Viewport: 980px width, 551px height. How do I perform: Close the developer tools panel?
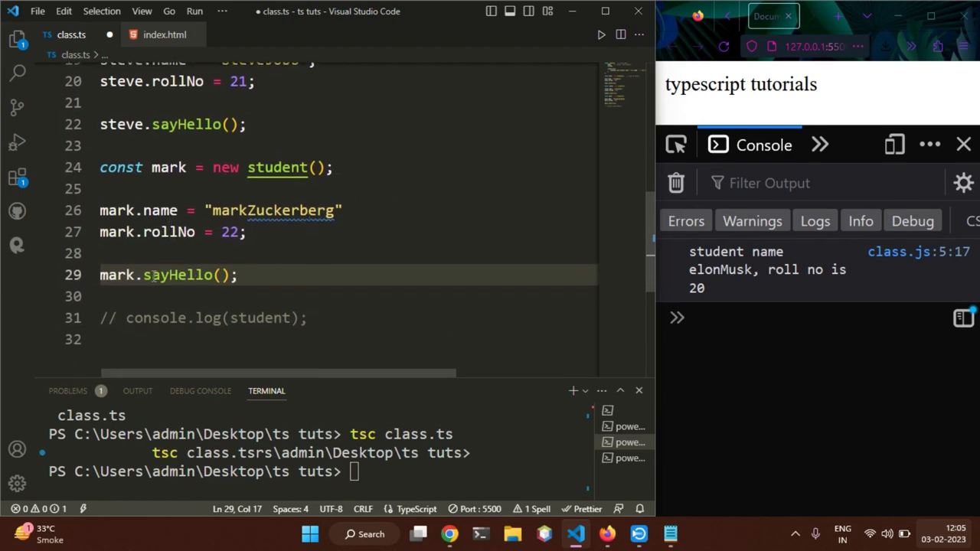(963, 145)
